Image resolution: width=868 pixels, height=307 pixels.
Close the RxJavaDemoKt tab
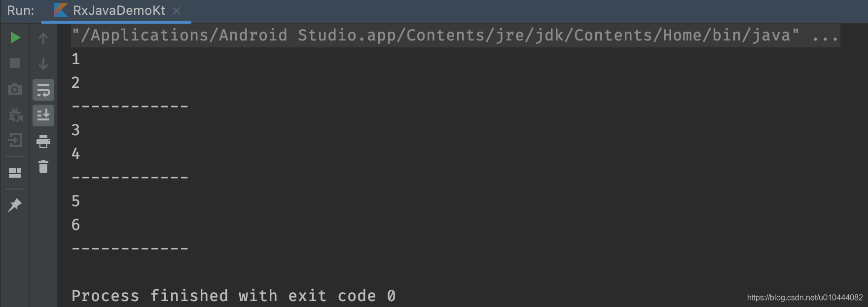[x=177, y=10]
